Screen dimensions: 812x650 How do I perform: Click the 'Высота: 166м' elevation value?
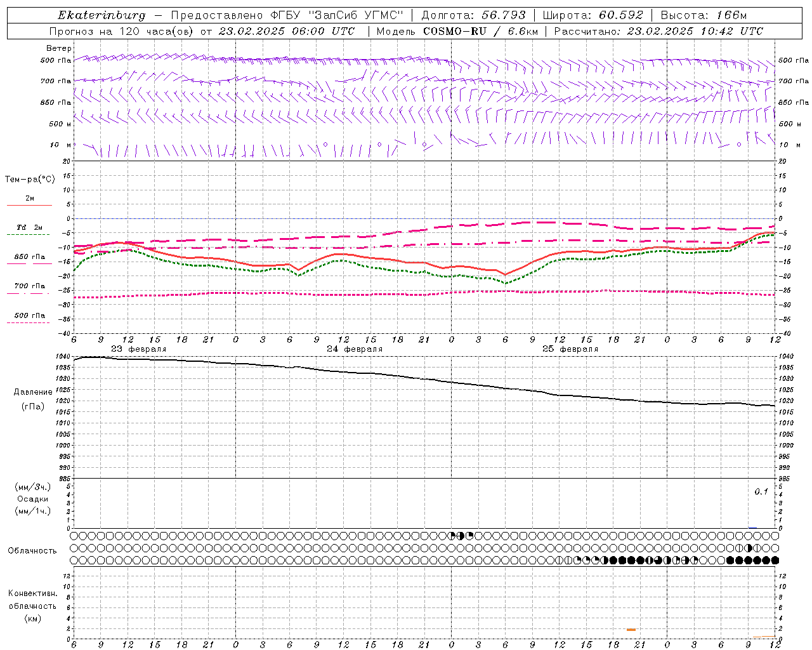pyautogui.click(x=704, y=15)
